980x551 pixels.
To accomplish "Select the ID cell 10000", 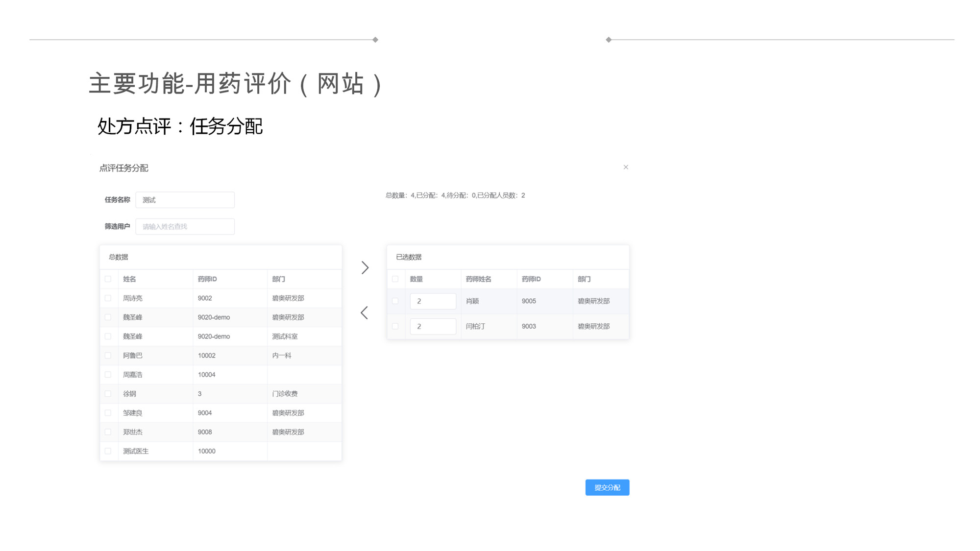I will click(206, 451).
